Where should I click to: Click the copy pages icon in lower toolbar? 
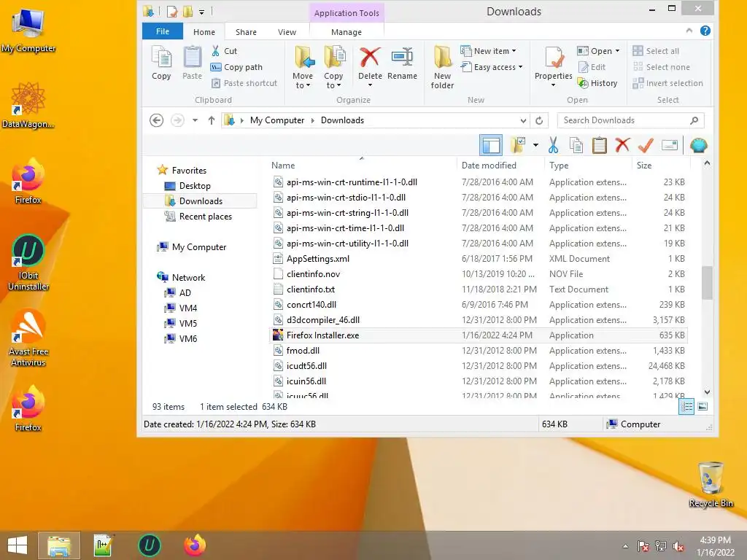pyautogui.click(x=576, y=145)
